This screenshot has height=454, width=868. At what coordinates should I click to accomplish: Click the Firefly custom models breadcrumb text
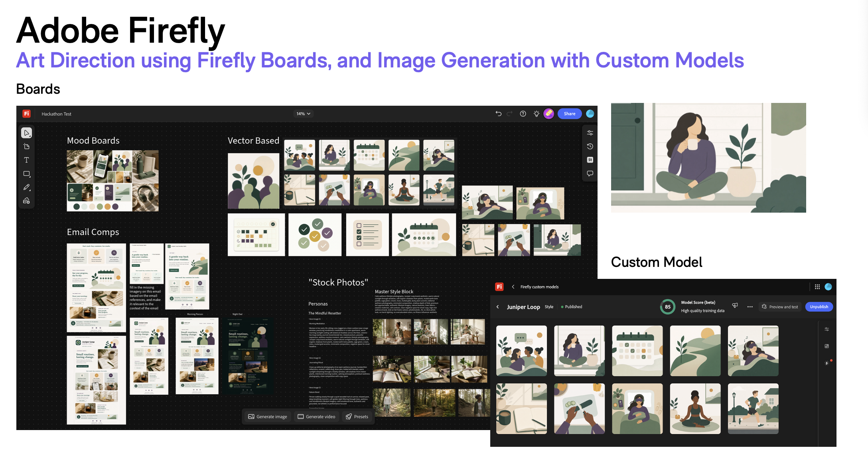tap(539, 287)
